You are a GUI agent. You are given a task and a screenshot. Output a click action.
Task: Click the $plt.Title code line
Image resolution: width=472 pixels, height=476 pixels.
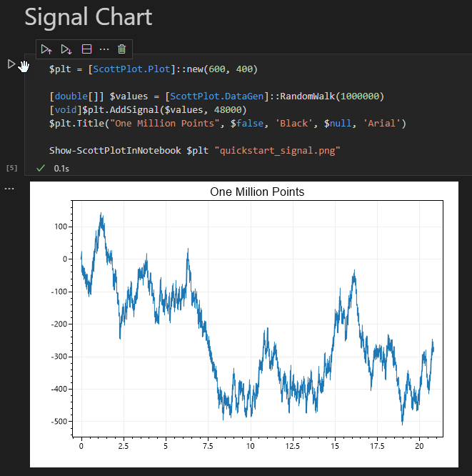228,123
